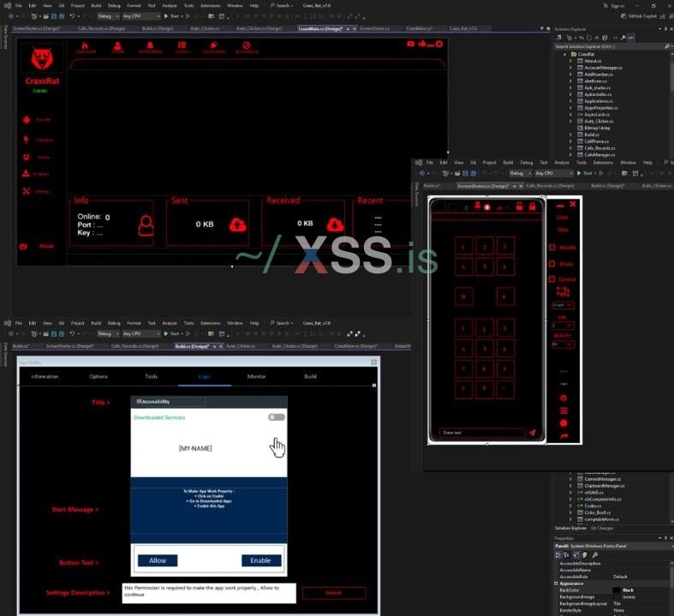Click the green Start debug arrow in top window

(x=166, y=16)
